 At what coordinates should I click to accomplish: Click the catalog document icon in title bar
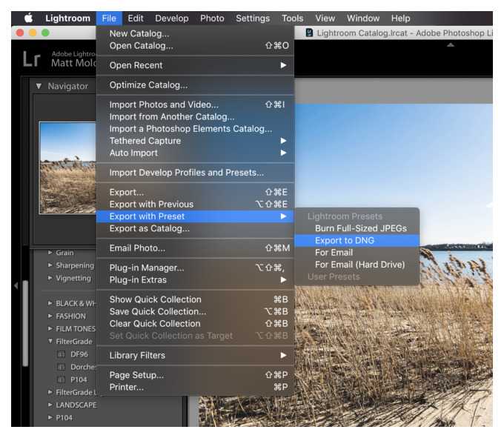tap(309, 33)
